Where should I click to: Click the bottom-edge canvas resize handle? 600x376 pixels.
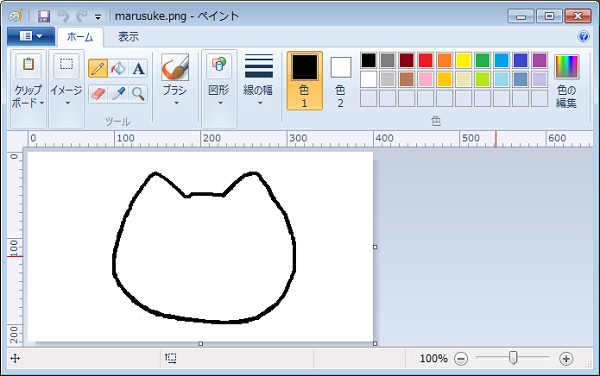[x=201, y=343]
